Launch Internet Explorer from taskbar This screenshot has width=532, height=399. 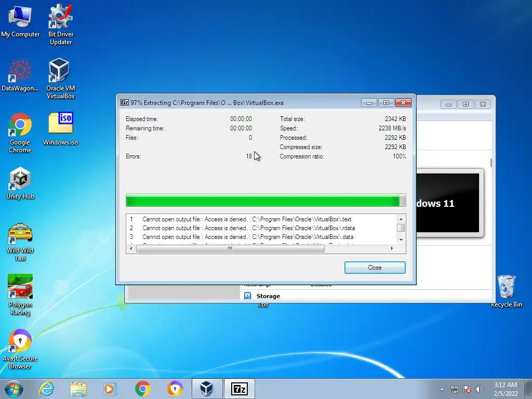(46, 389)
